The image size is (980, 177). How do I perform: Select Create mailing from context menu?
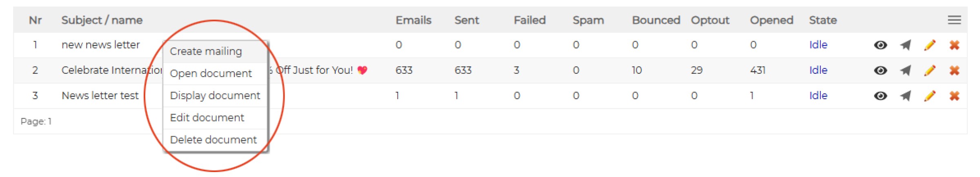coord(206,51)
